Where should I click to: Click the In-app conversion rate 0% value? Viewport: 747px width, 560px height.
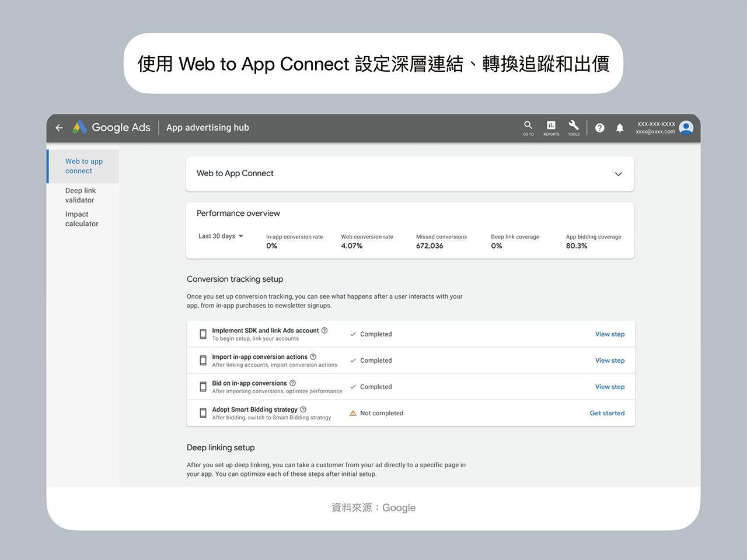272,246
